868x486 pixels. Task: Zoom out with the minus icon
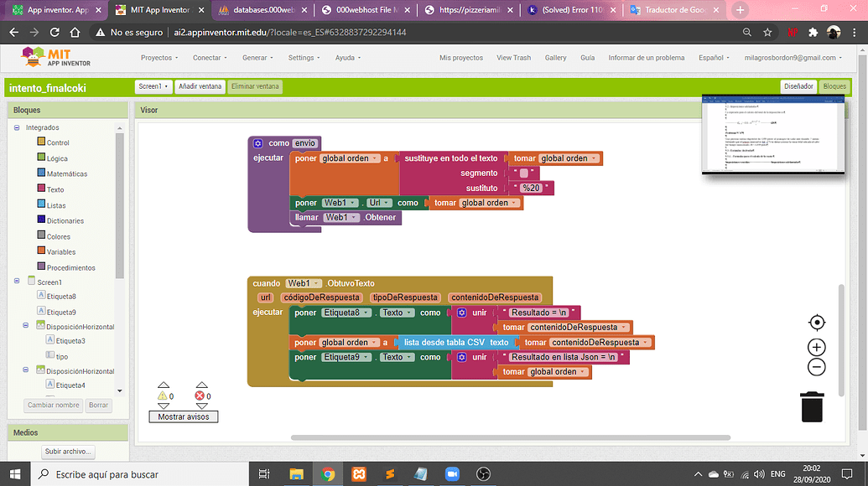pos(817,367)
